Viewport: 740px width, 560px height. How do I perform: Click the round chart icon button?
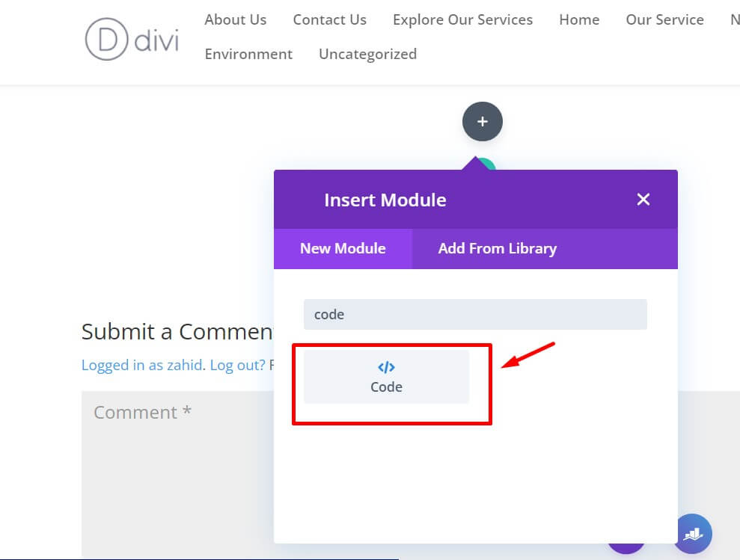[693, 534]
